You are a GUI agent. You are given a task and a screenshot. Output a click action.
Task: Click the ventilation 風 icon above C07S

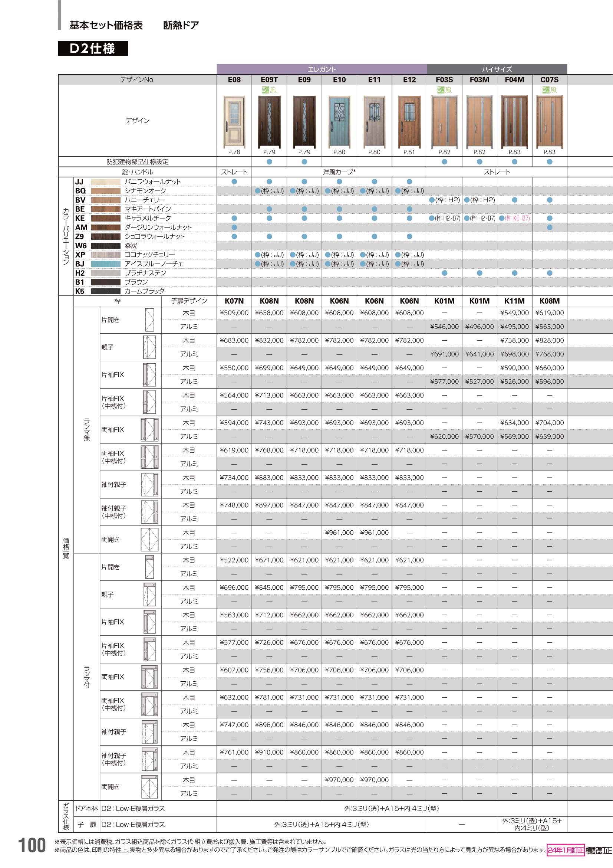tap(550, 90)
